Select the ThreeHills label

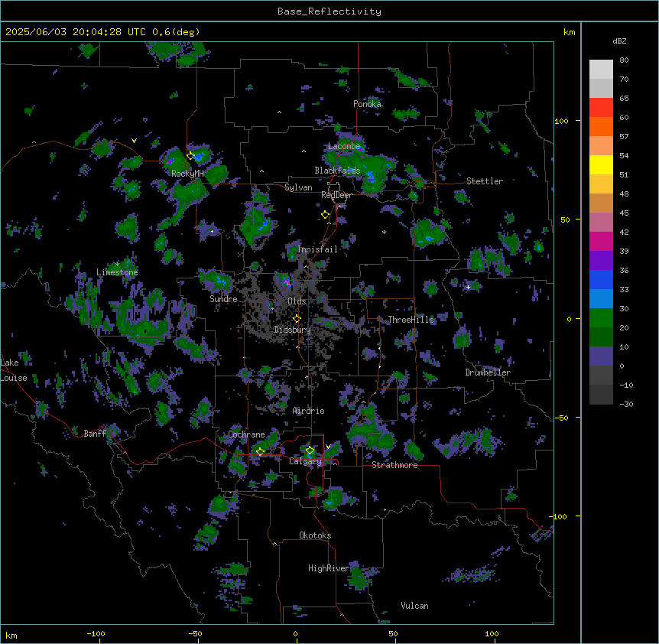(411, 320)
